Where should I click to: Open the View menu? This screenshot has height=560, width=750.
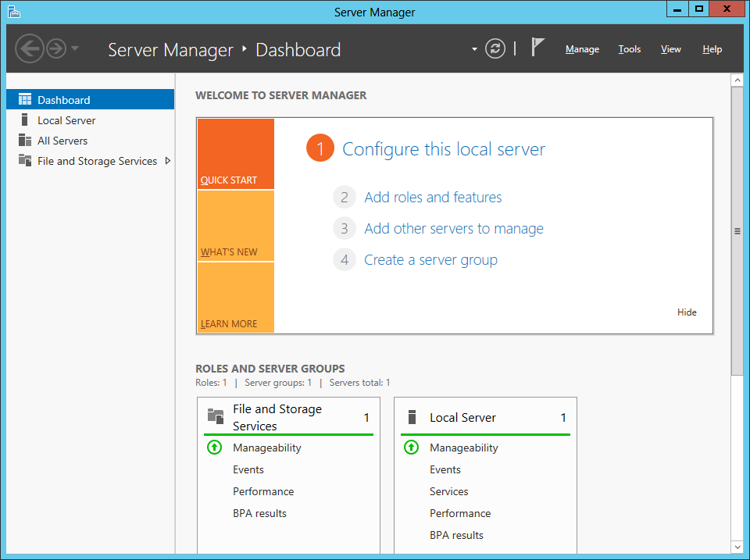pos(670,49)
